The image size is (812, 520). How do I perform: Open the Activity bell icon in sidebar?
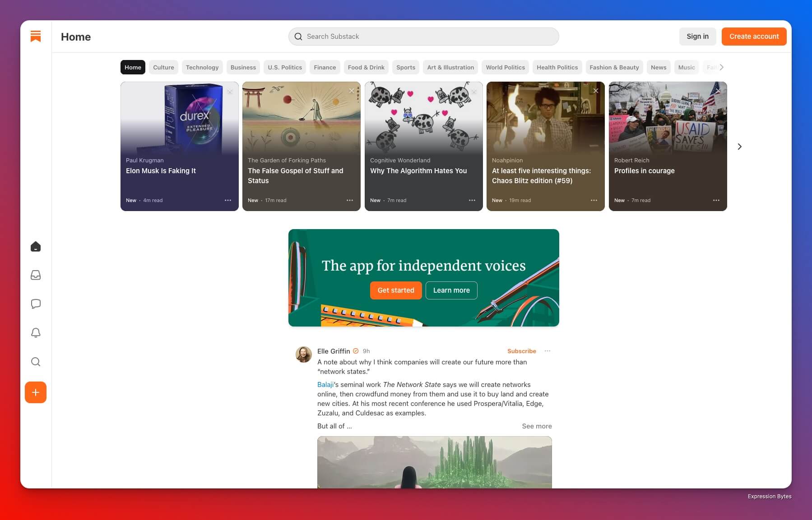[x=36, y=333]
